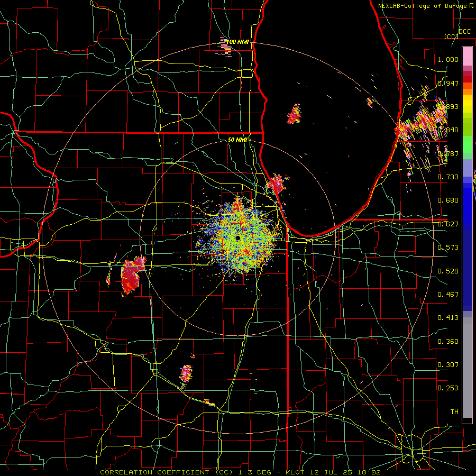Click the pink striped echo south-southwest of the radar
The height and width of the screenshot is (476, 476).
click(186, 375)
